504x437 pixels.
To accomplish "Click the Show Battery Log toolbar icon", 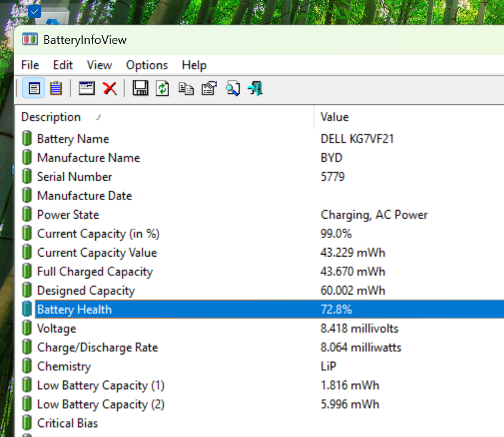I will (x=56, y=88).
